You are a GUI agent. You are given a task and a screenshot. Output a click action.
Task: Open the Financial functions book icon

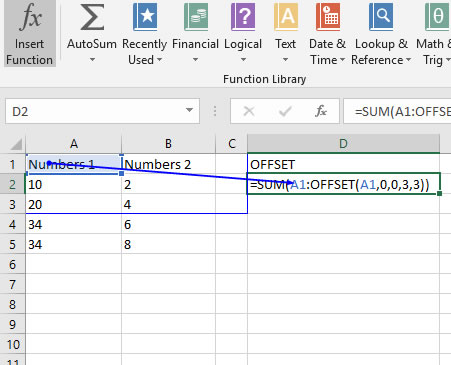(x=196, y=17)
